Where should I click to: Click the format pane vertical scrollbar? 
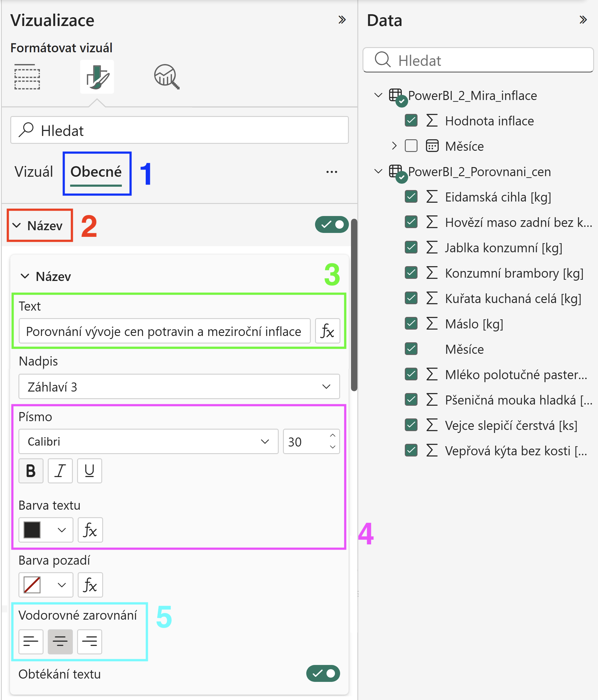coord(354,305)
